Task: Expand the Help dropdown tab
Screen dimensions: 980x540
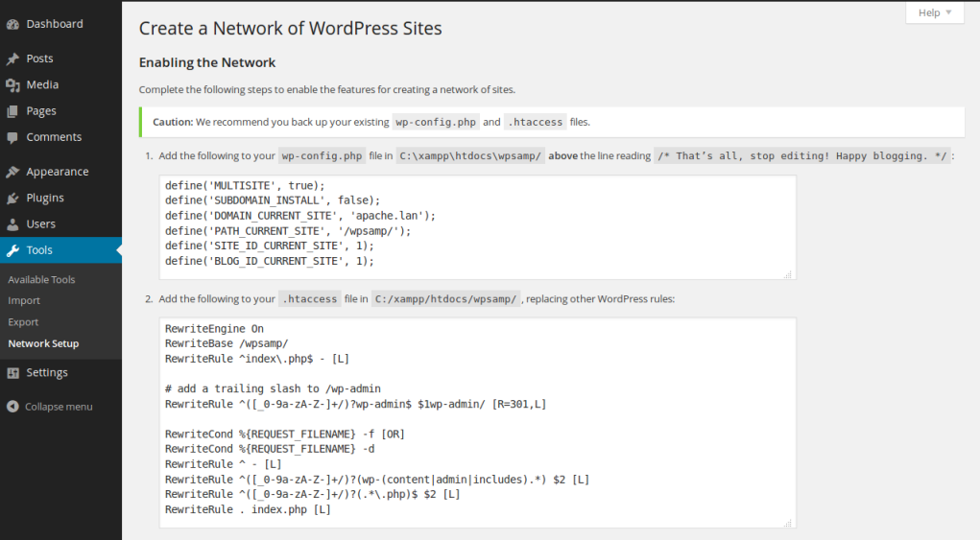Action: click(934, 12)
